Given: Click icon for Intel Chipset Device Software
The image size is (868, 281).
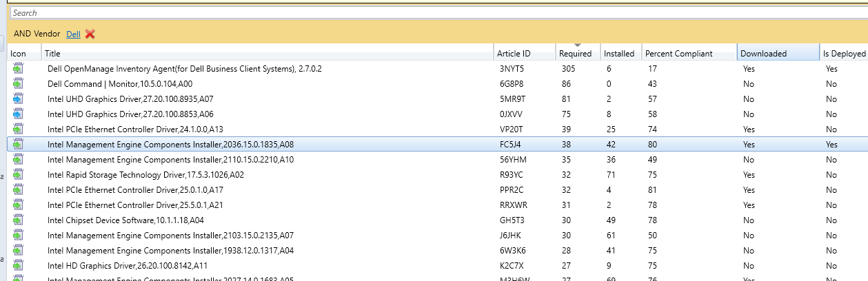Looking at the screenshot, I should [18, 220].
